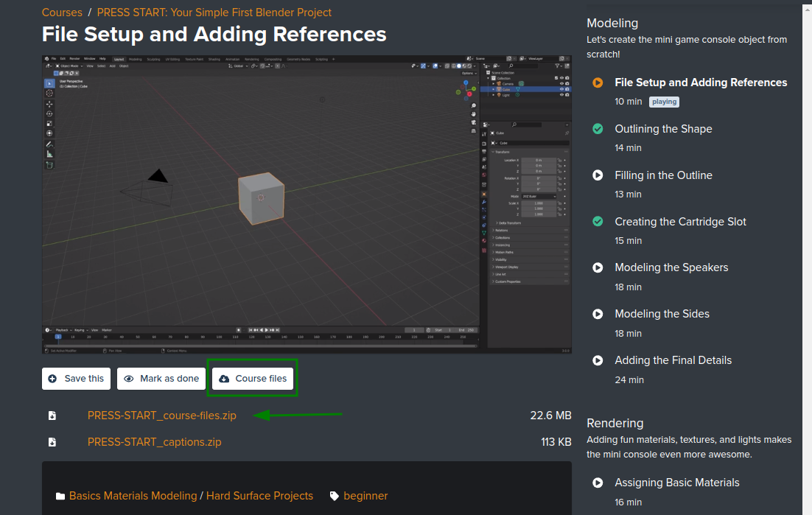The image size is (812, 515).
Task: Click the tag icon next to beginner
Action: tap(335, 496)
